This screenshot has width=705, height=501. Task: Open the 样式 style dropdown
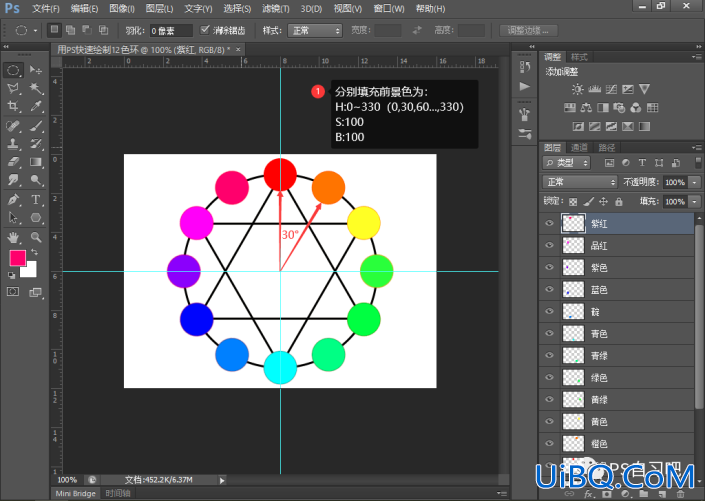[315, 31]
